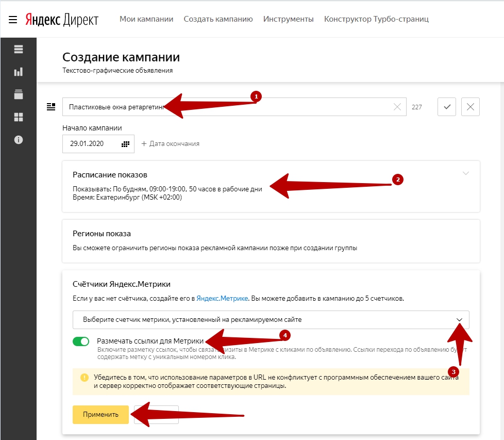The width and height of the screenshot is (504, 440).
Task: Cancel name editing with the X button
Action: coord(471,107)
